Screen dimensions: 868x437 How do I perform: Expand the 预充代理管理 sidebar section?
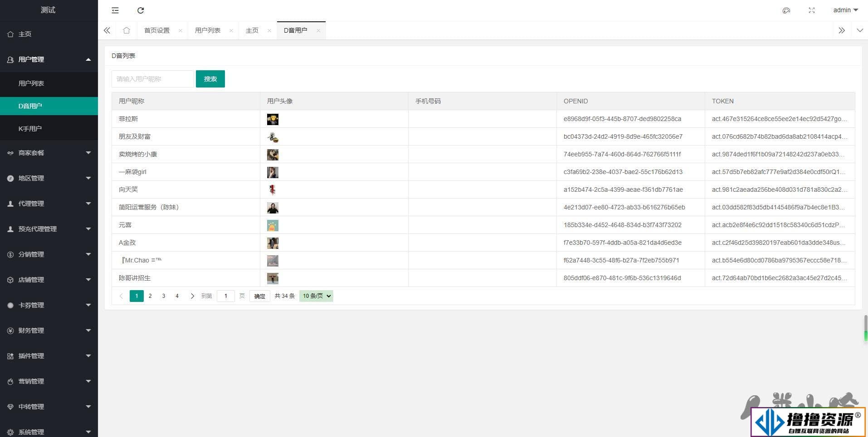click(49, 229)
